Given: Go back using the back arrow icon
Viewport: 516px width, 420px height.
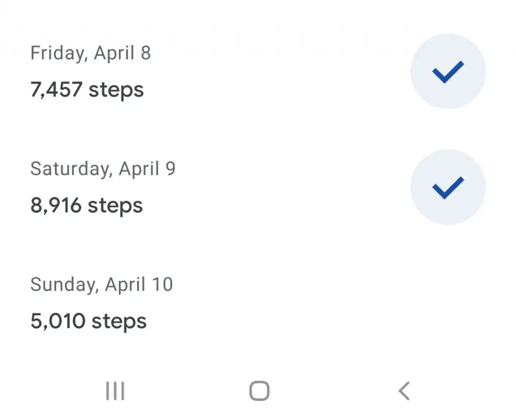Looking at the screenshot, I should click(404, 391).
